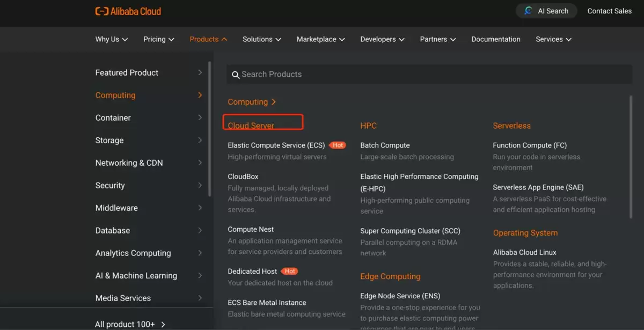The height and width of the screenshot is (330, 644).
Task: Open Edge Node Service (ENS)
Action: [400, 296]
